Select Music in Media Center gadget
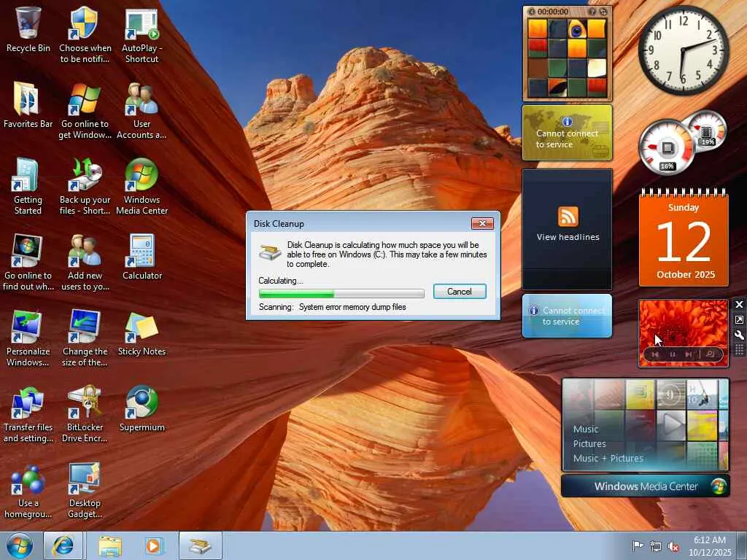Viewport: 747px width, 560px height. [586, 429]
